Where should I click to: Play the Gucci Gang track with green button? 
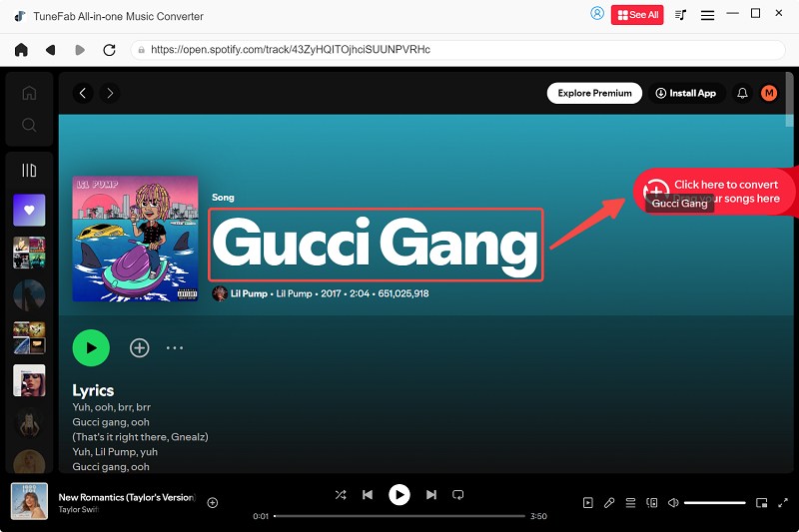point(91,347)
